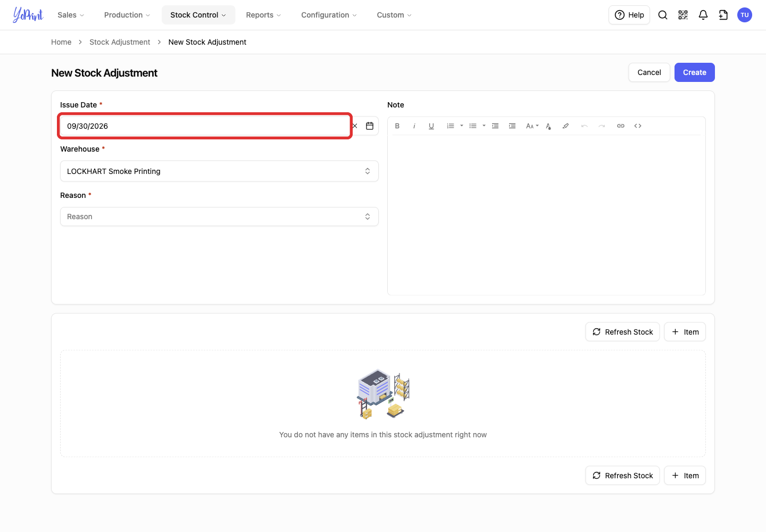Go to Stock Adjustment breadcrumb link
766x532 pixels.
(x=120, y=42)
